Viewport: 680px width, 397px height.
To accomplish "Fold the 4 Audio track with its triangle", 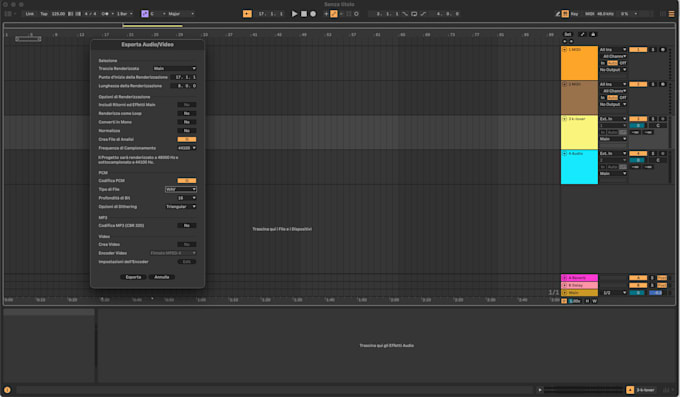I will tap(565, 154).
